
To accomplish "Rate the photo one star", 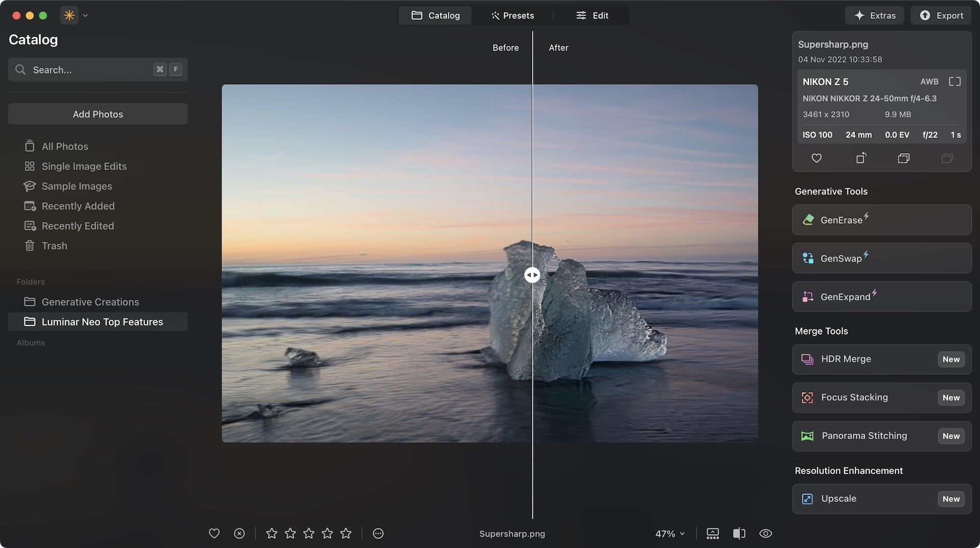I will [272, 534].
